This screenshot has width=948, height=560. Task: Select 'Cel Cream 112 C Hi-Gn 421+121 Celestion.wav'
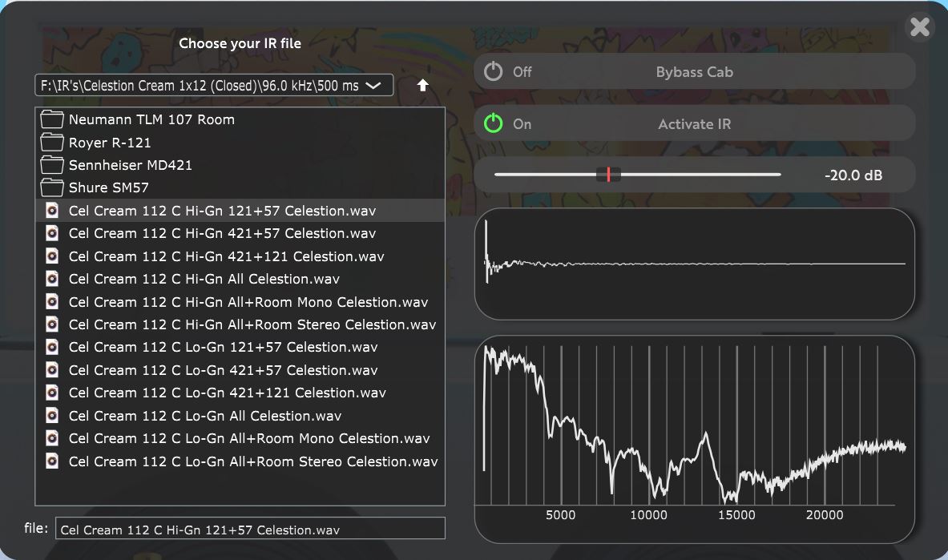click(x=240, y=256)
